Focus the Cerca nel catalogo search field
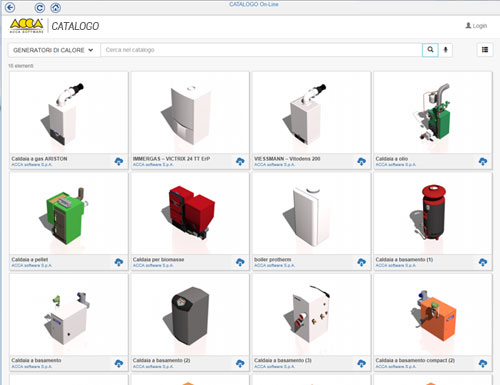 pos(261,50)
